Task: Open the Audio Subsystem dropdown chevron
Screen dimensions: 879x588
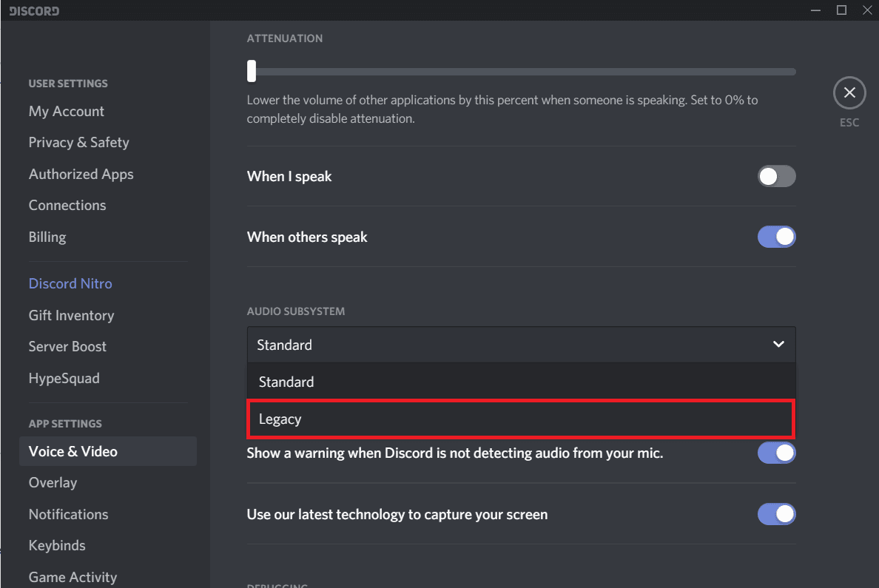Action: click(x=778, y=344)
